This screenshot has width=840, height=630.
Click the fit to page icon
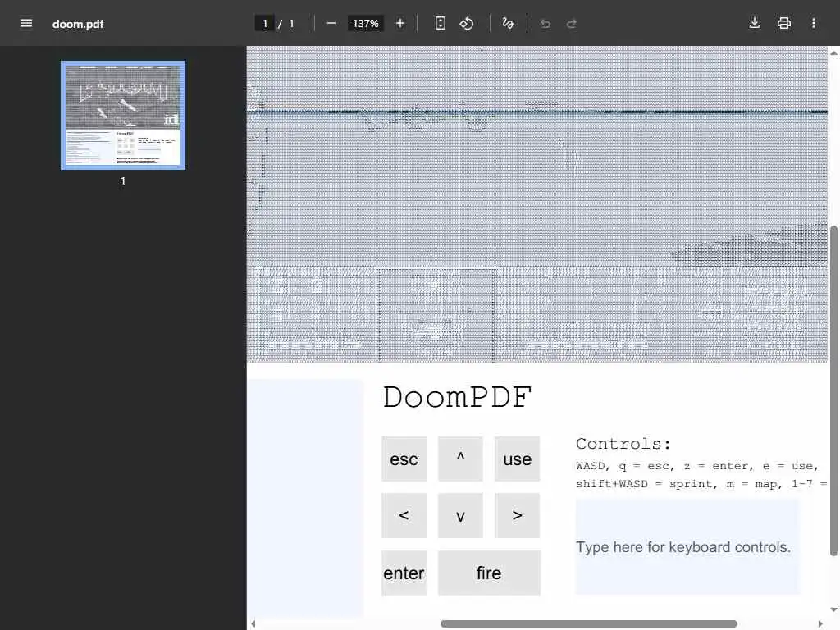click(440, 23)
